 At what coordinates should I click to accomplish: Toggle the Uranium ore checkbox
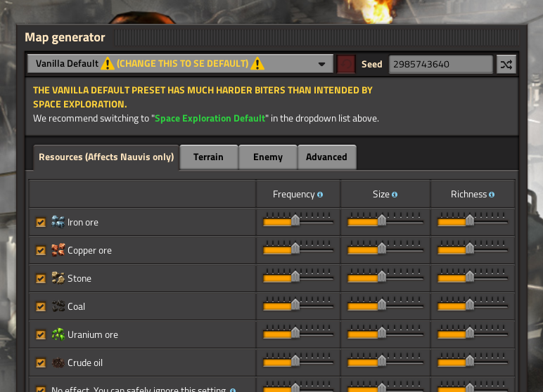(41, 334)
